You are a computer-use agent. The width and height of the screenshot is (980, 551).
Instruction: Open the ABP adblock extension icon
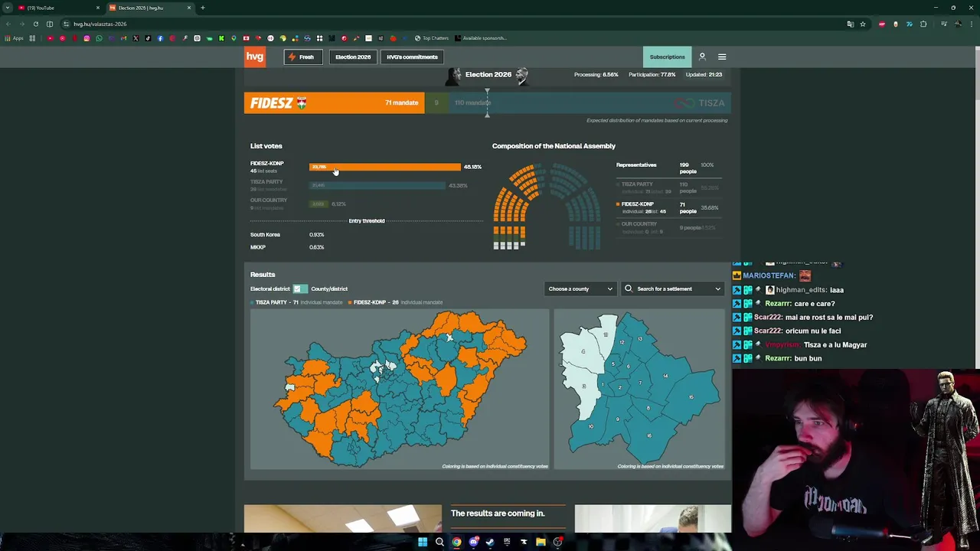click(x=882, y=24)
